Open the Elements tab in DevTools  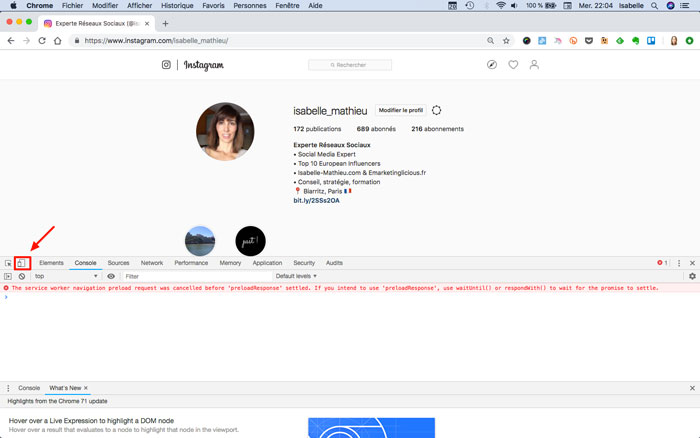click(x=51, y=263)
